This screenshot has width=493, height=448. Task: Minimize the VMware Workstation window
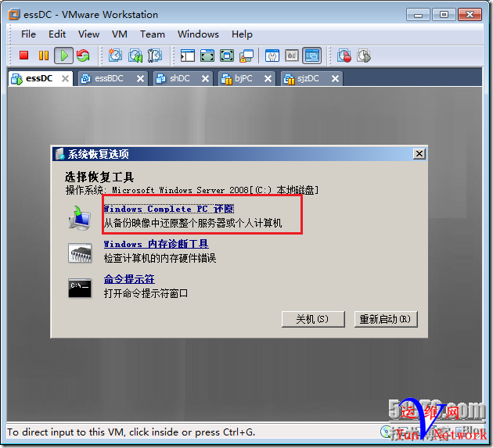[418, 14]
